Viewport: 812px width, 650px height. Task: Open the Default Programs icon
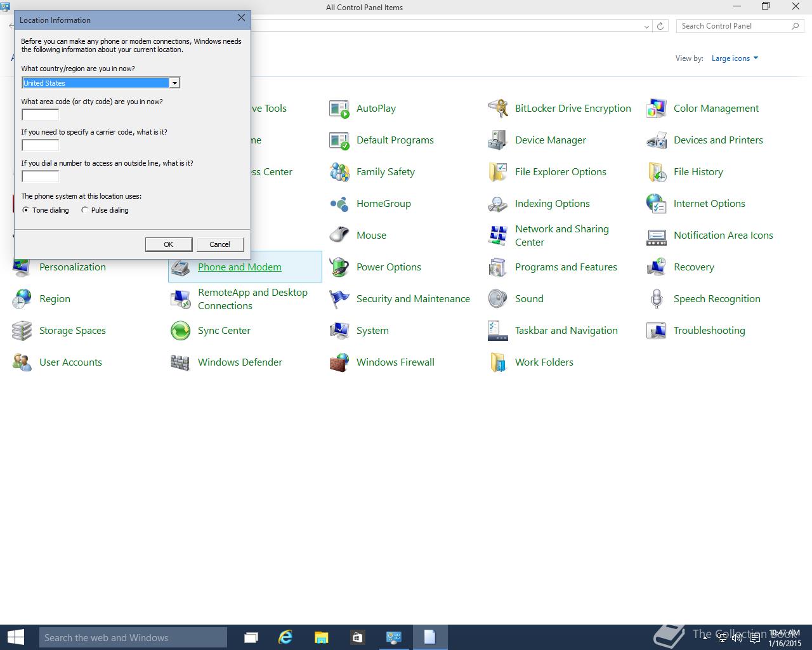[x=339, y=140]
